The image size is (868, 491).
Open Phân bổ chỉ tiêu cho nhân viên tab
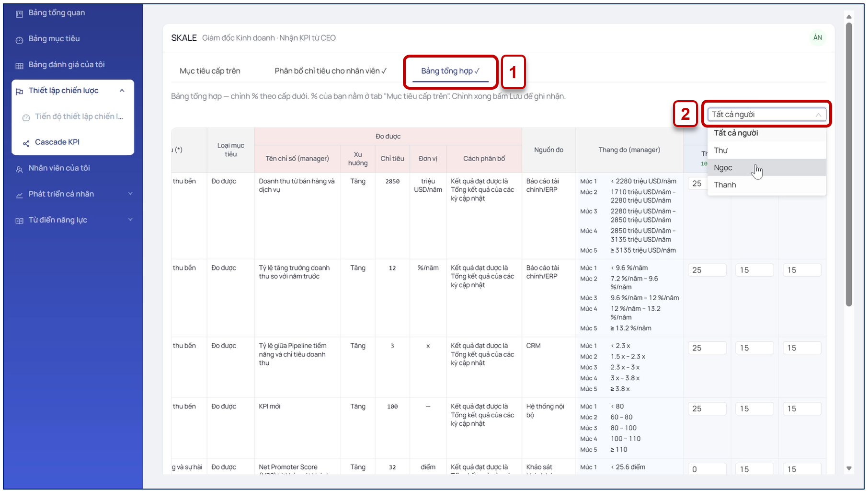(x=331, y=71)
